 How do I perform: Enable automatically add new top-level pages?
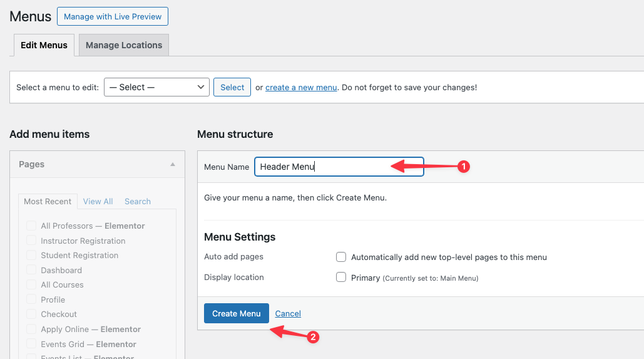(341, 257)
